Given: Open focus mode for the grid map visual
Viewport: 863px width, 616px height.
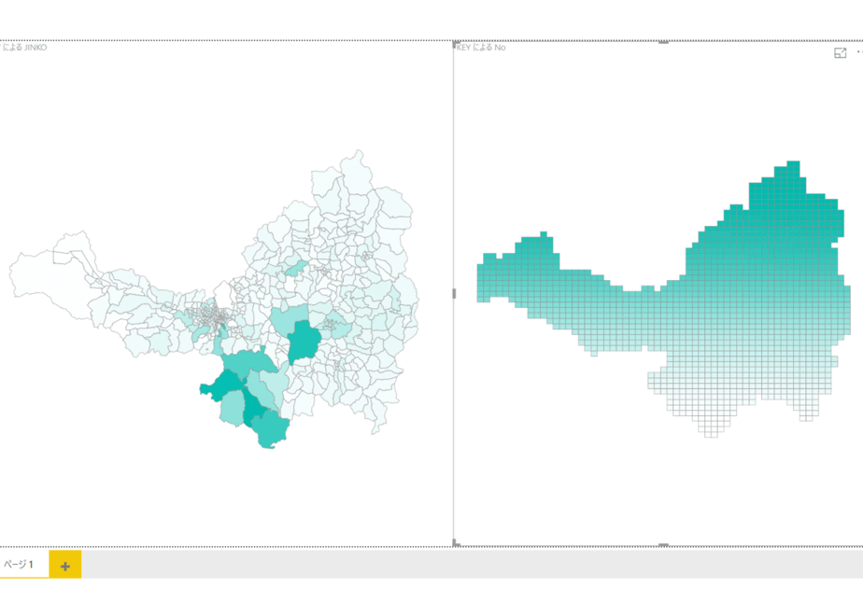Looking at the screenshot, I should pyautogui.click(x=840, y=53).
